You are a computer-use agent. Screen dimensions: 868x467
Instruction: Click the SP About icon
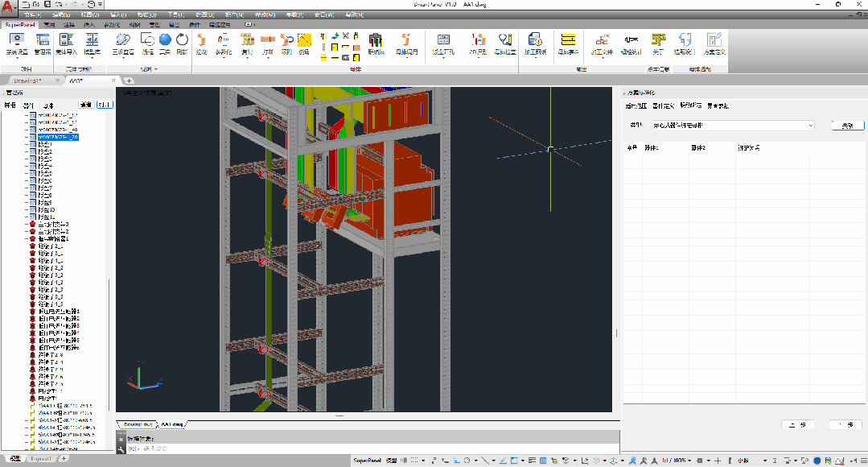[658, 43]
